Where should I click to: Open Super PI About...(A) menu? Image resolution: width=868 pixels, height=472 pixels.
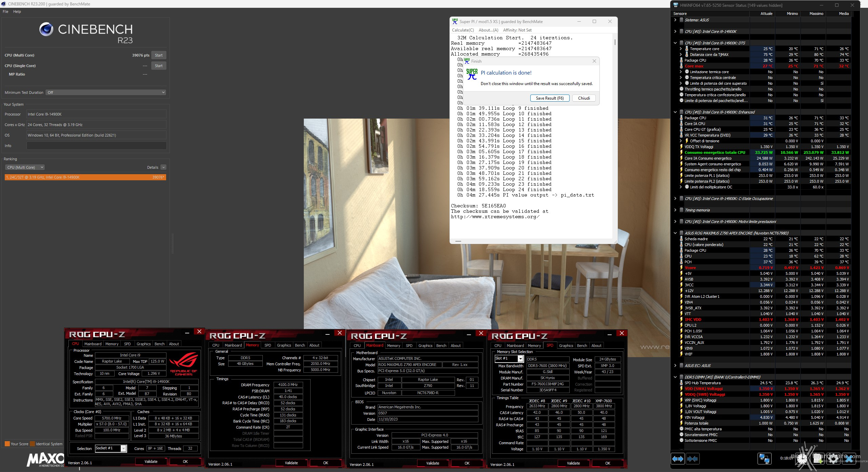(x=488, y=30)
